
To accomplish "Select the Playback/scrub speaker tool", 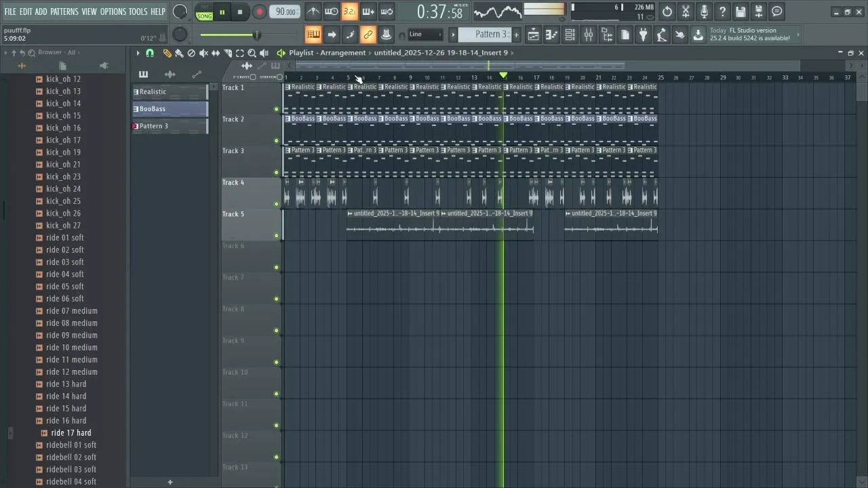I will coord(264,53).
